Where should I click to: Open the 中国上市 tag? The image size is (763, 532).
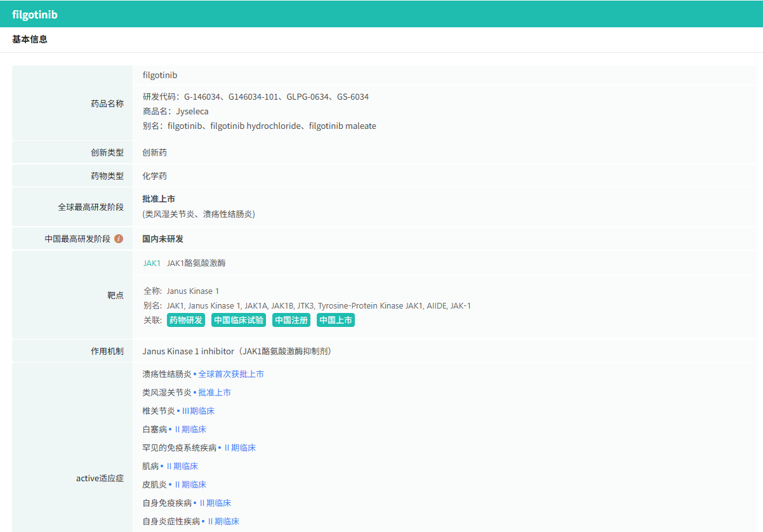click(x=336, y=321)
